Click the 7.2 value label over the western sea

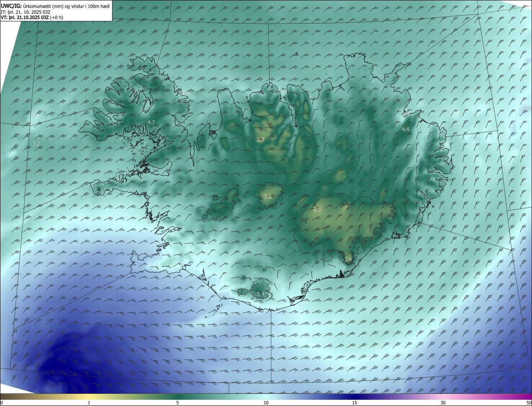pyautogui.click(x=36, y=144)
